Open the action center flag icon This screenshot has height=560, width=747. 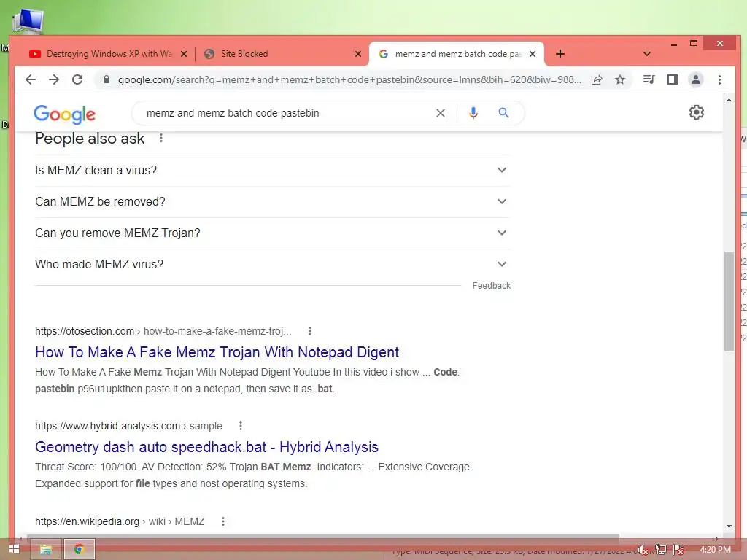(678, 550)
